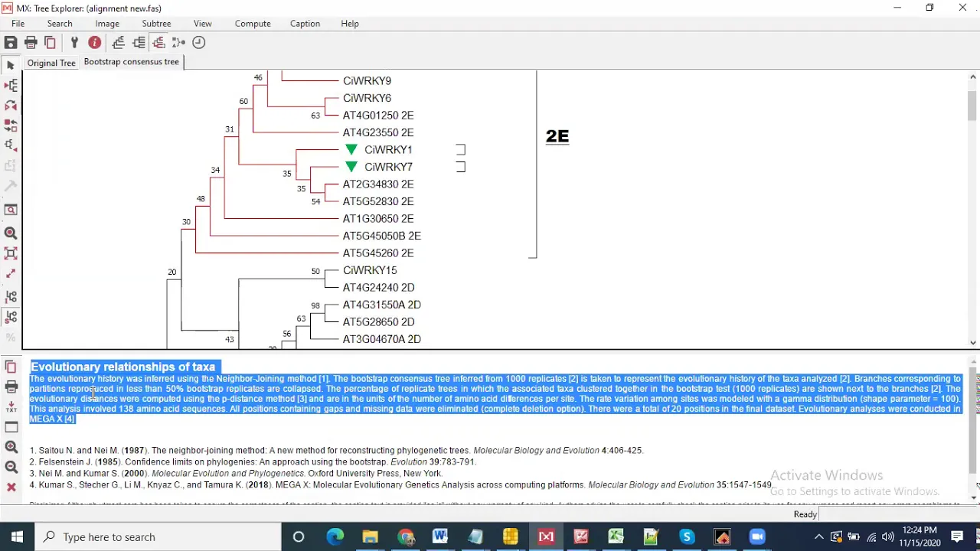Click the Windows taskbar search box

157,537
